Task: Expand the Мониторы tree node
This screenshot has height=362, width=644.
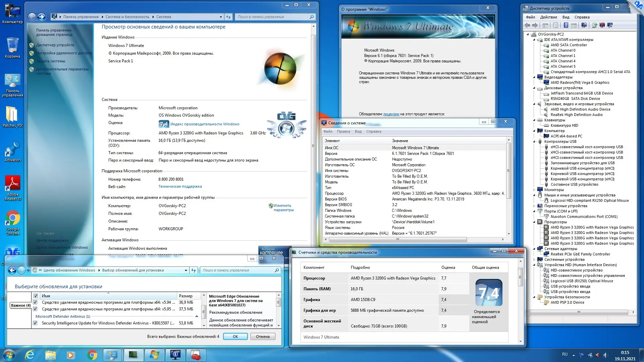Action: 534,190
